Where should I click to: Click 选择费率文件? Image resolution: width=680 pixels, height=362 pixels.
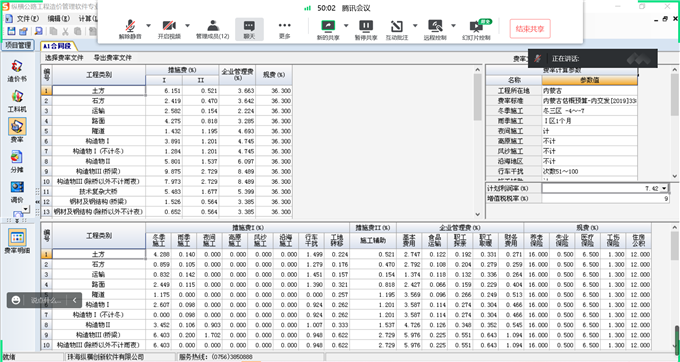point(64,58)
